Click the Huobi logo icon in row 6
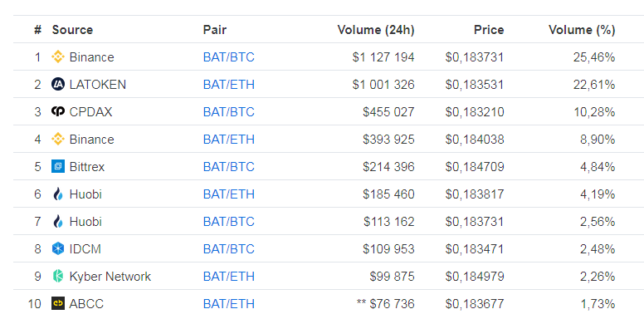This screenshot has height=314, width=644. (58, 194)
